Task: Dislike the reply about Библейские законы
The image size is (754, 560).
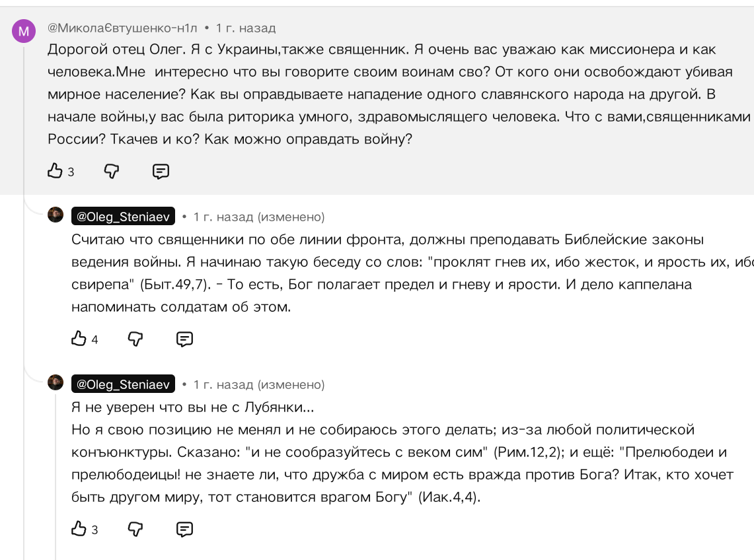Action: 135,339
